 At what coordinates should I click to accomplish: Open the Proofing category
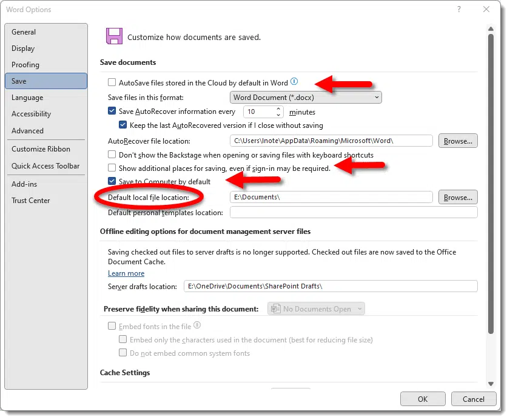tap(46, 65)
